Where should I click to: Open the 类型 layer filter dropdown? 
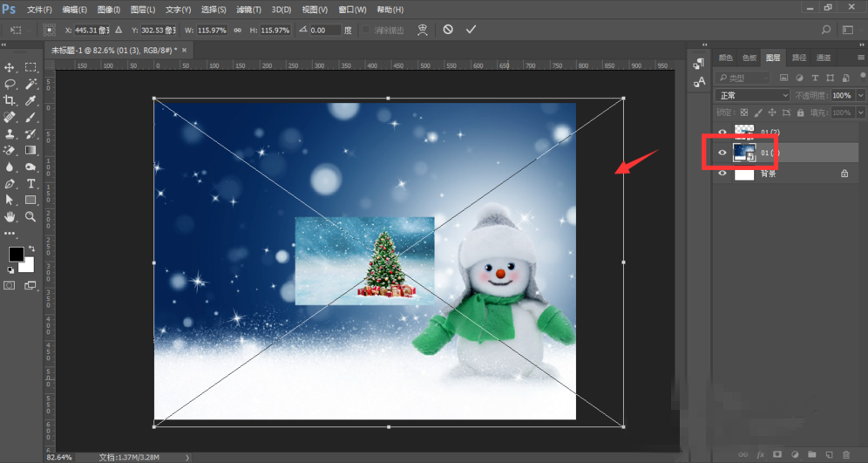(x=743, y=78)
